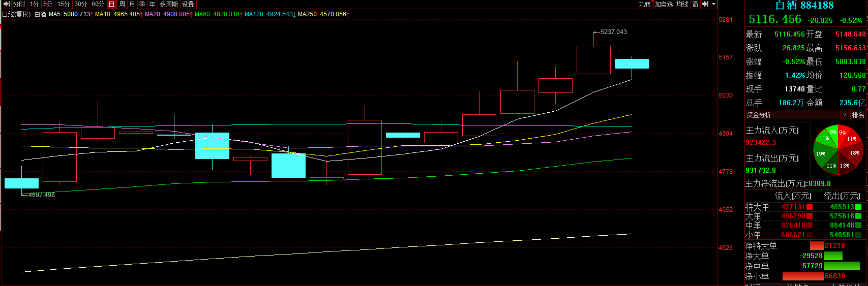Expand the dropdown arrow at toolbar right

click(x=713, y=4)
